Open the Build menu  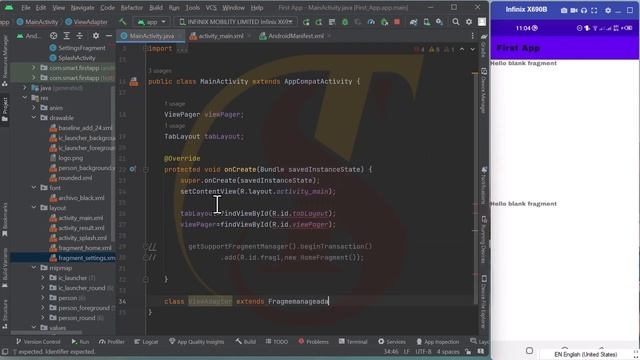pyautogui.click(x=156, y=8)
